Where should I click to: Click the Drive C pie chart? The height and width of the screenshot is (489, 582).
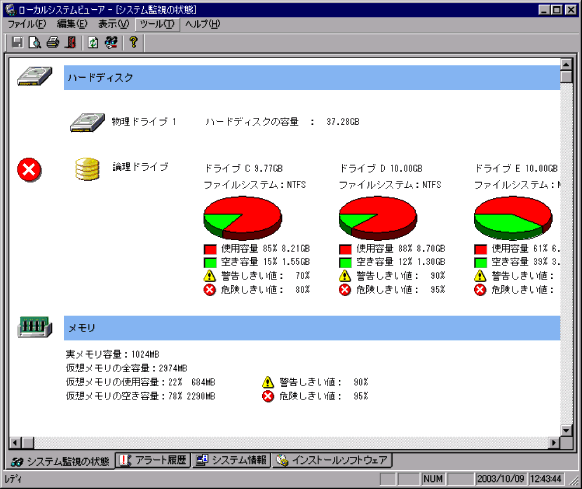coord(243,218)
